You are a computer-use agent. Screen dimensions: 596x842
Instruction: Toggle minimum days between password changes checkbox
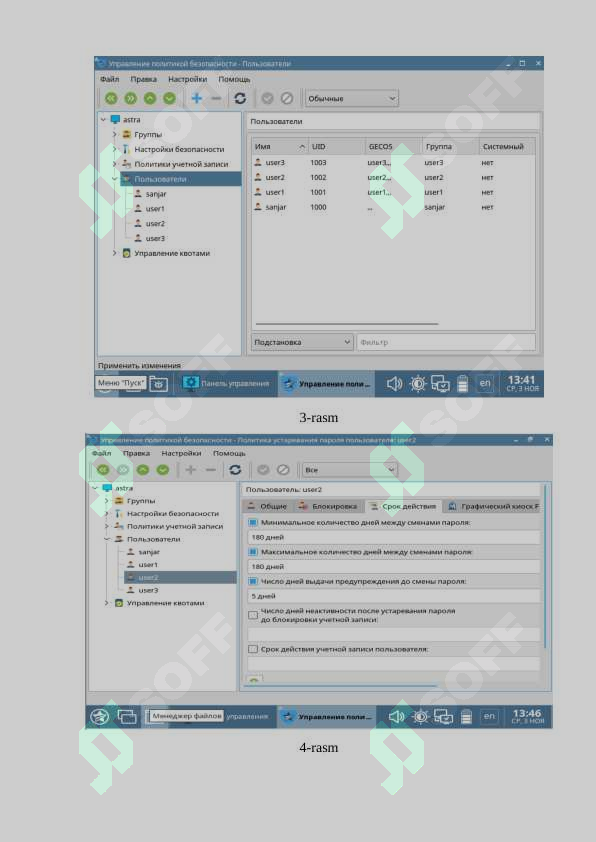coord(253,522)
